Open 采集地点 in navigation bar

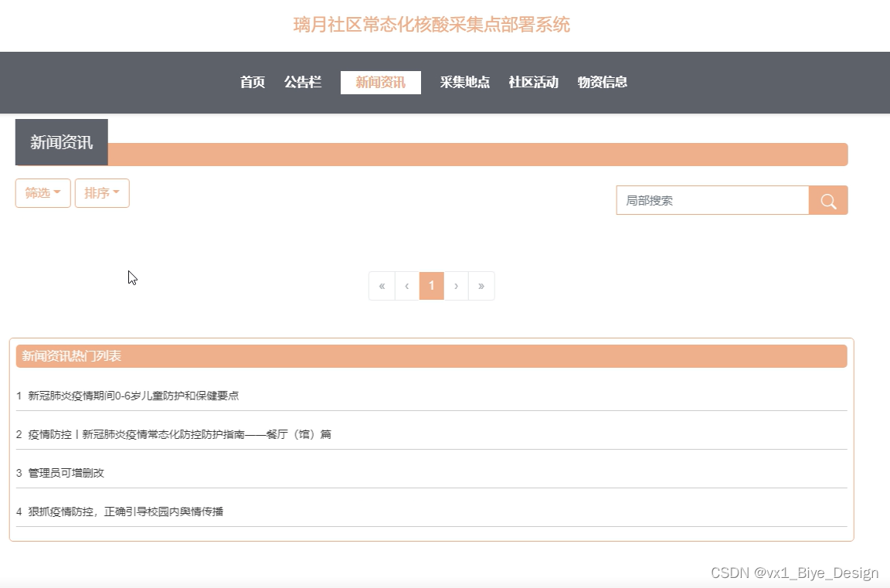465,83
